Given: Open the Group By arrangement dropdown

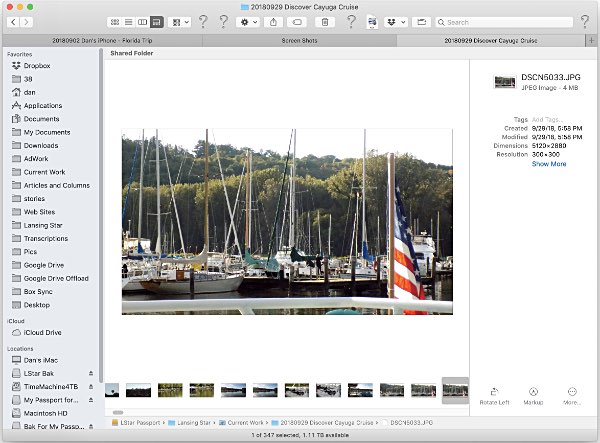Looking at the screenshot, I should click(180, 21).
